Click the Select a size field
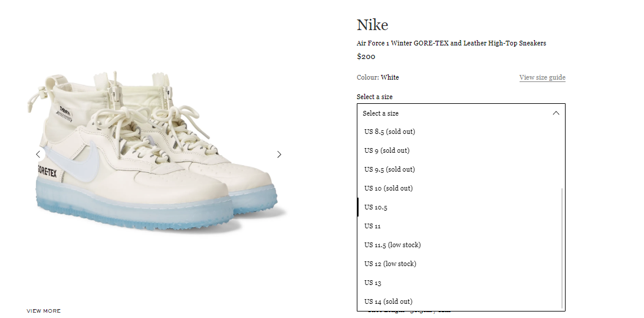Screen dimensions: 644x318 click(461, 113)
